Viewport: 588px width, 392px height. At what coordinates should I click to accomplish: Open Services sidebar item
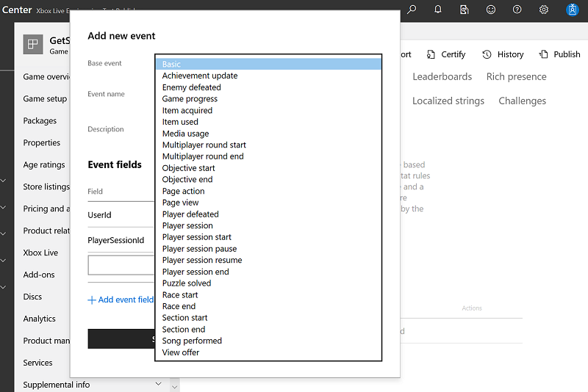38,363
